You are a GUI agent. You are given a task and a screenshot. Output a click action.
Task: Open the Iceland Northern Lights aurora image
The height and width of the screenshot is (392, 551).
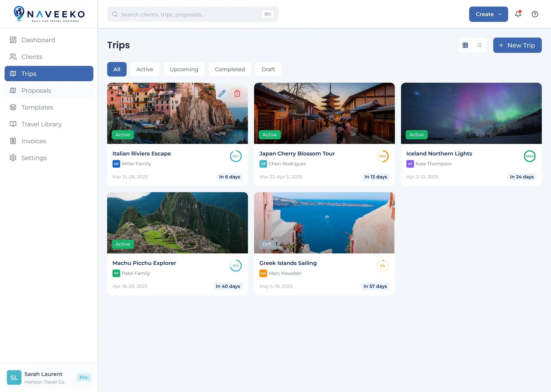471,113
